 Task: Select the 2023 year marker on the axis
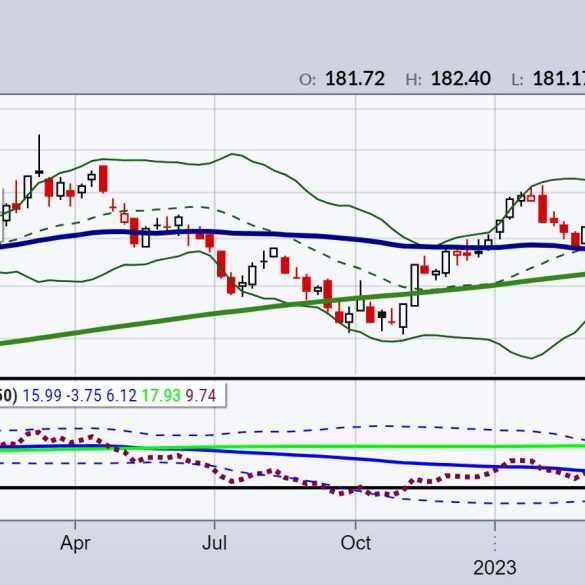click(x=495, y=568)
